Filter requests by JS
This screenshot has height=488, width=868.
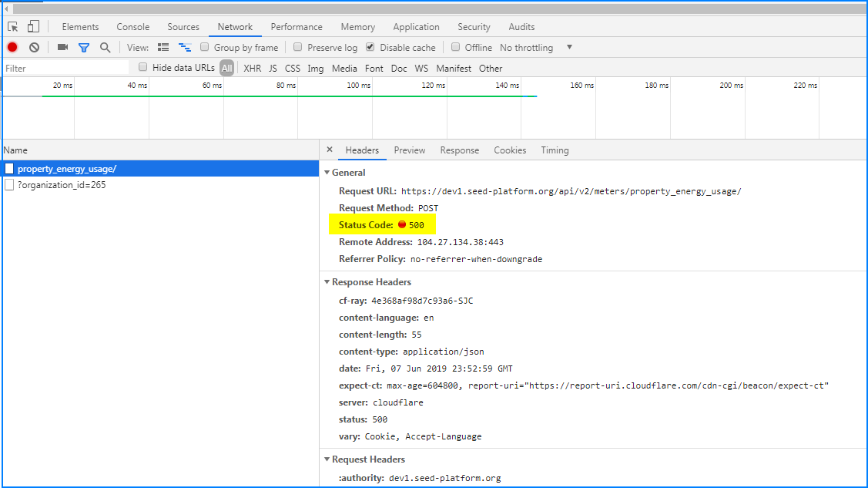click(273, 68)
